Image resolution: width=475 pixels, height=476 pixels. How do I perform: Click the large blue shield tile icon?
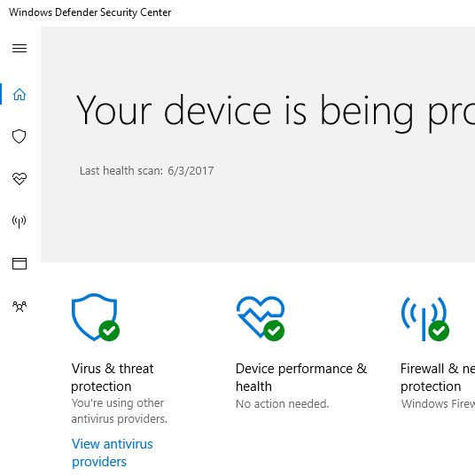[x=96, y=317]
